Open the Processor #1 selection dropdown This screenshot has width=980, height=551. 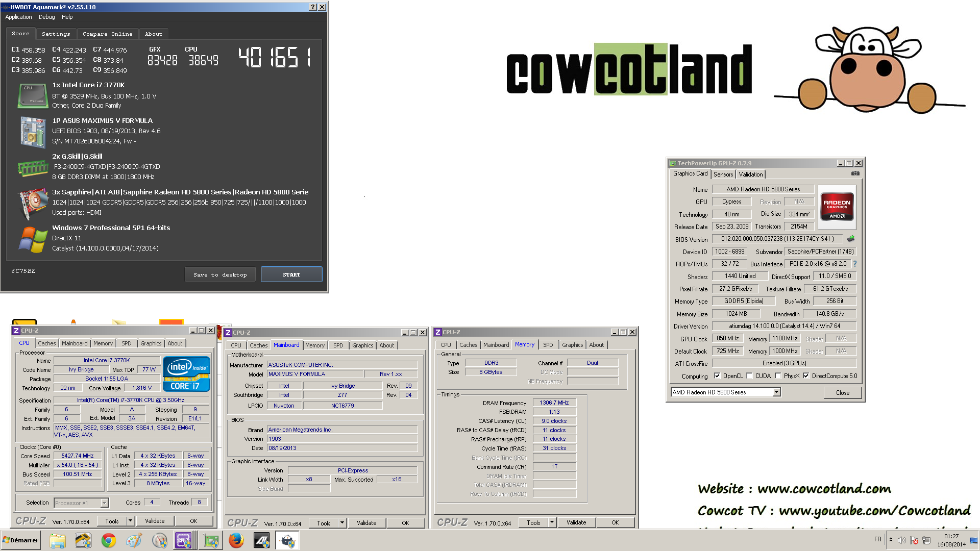tap(81, 503)
